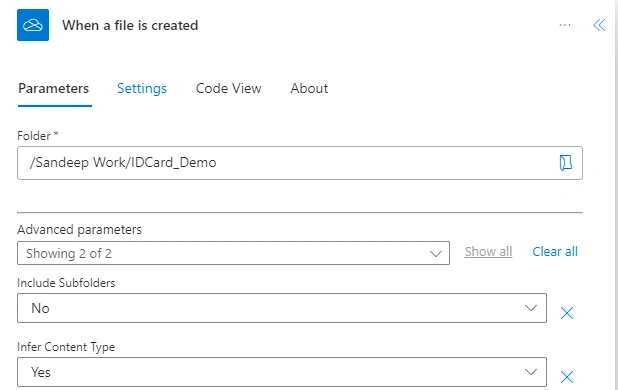Switch to the Code View tab

[229, 88]
